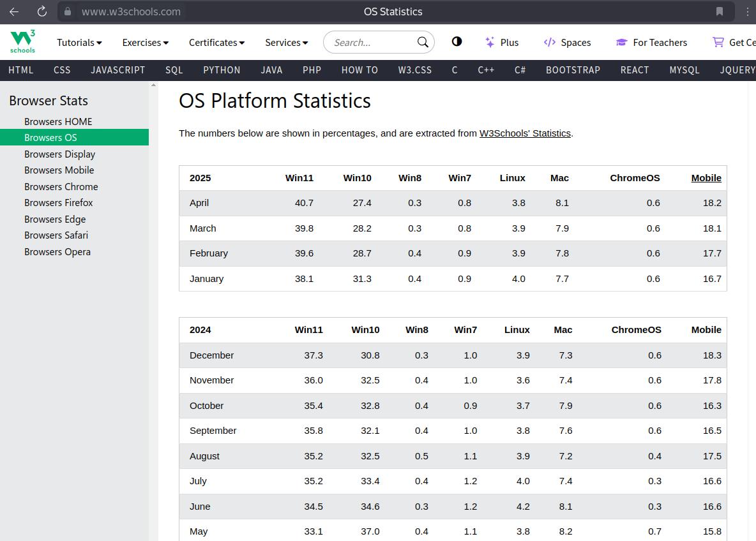Click the Mobile column header link
This screenshot has width=756, height=541.
[x=706, y=178]
